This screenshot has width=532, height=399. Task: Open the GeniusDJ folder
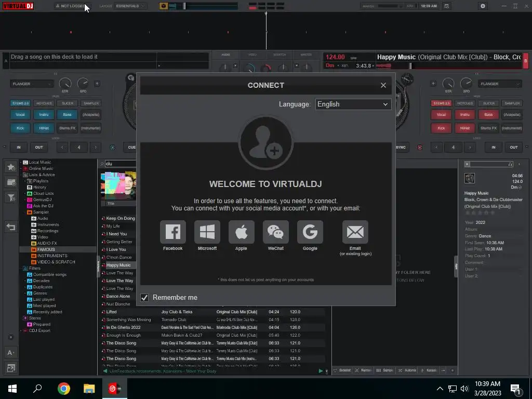[x=42, y=199]
